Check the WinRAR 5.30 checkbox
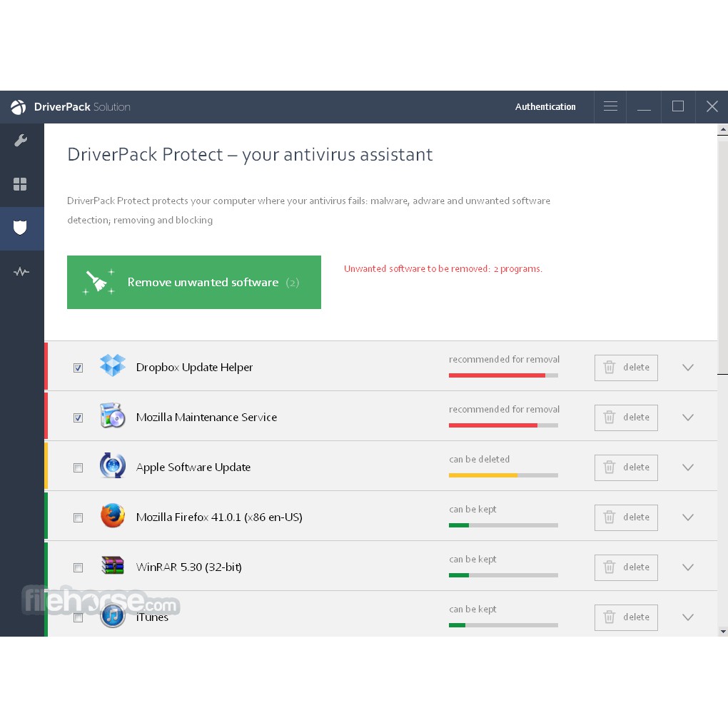Image resolution: width=728 pixels, height=728 pixels. click(x=78, y=567)
